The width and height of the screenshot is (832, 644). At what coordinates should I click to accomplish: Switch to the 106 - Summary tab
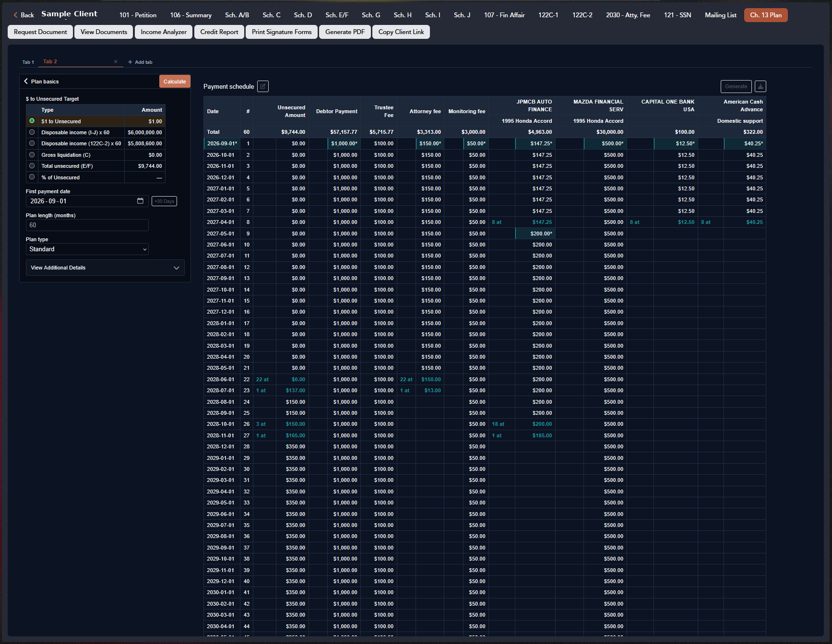[190, 15]
